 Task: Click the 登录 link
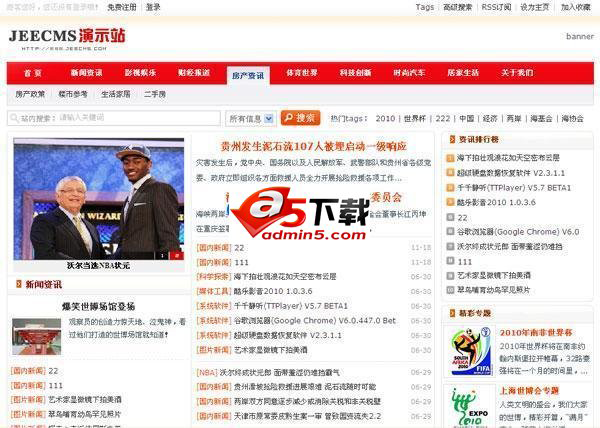153,7
